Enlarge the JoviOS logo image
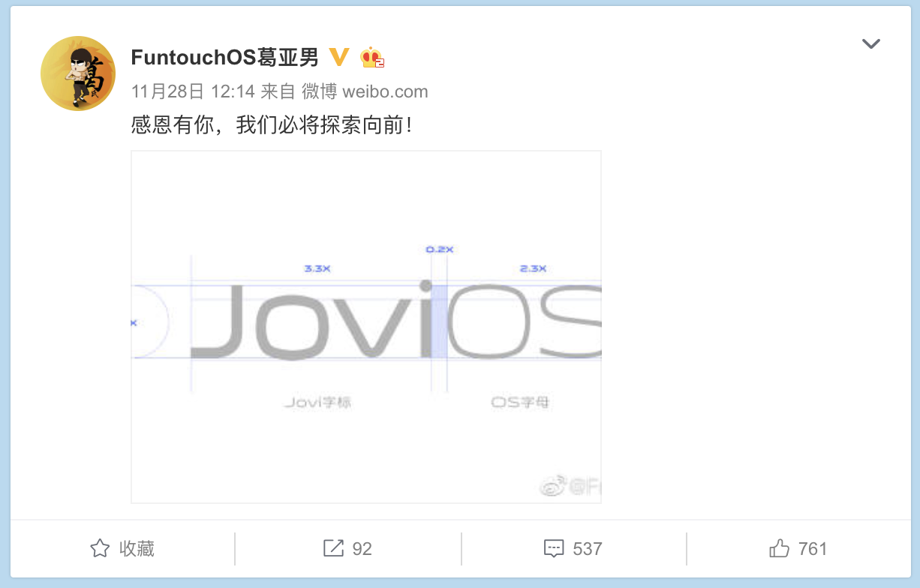Image resolution: width=920 pixels, height=588 pixels. [x=366, y=327]
